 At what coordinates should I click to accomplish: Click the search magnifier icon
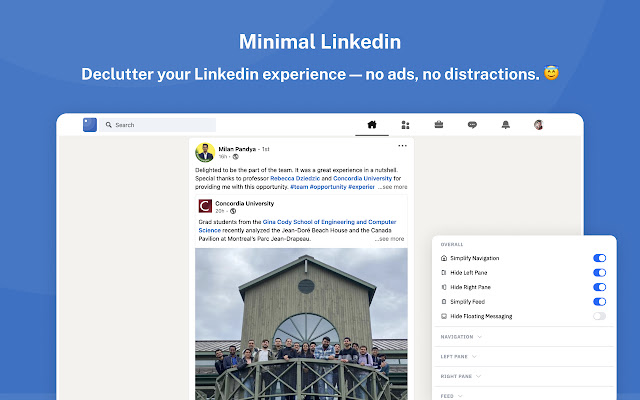click(x=109, y=125)
